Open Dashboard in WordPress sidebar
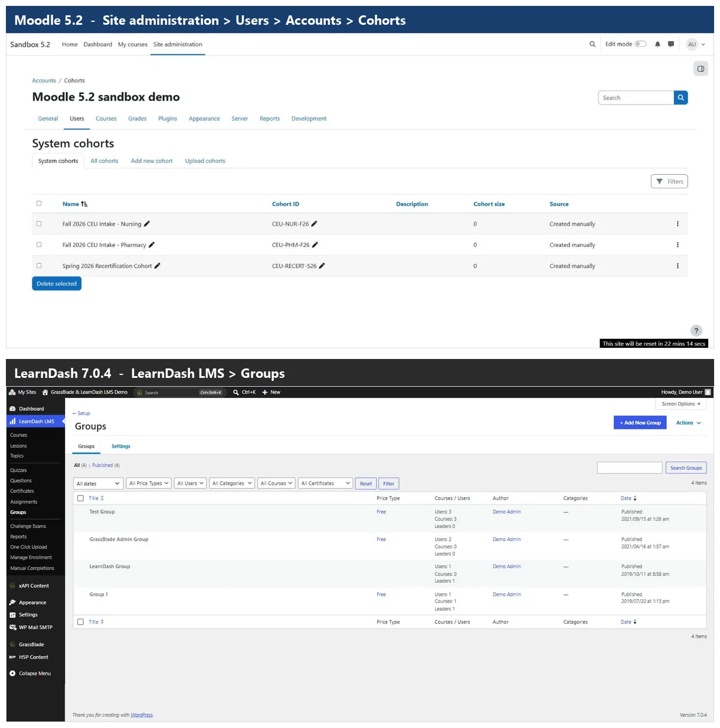 point(31,409)
